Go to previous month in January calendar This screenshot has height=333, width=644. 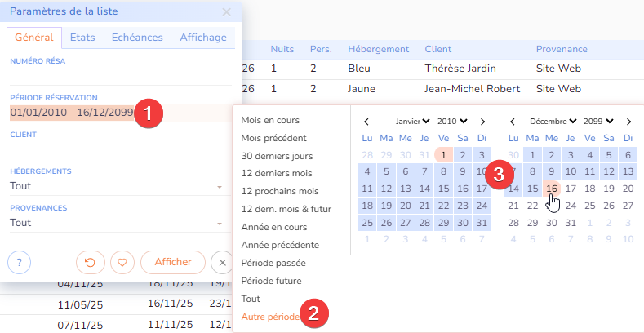coord(366,121)
